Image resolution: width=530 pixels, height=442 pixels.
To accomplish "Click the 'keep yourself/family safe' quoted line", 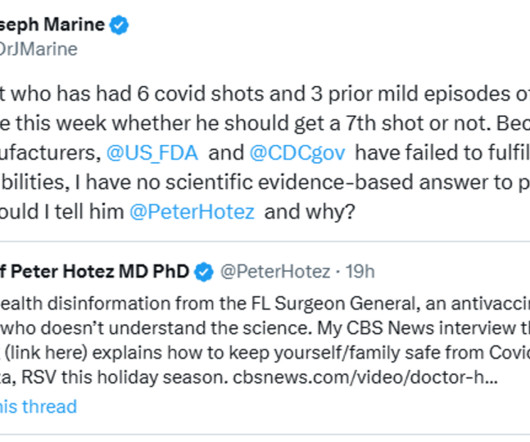I will coord(265,353).
